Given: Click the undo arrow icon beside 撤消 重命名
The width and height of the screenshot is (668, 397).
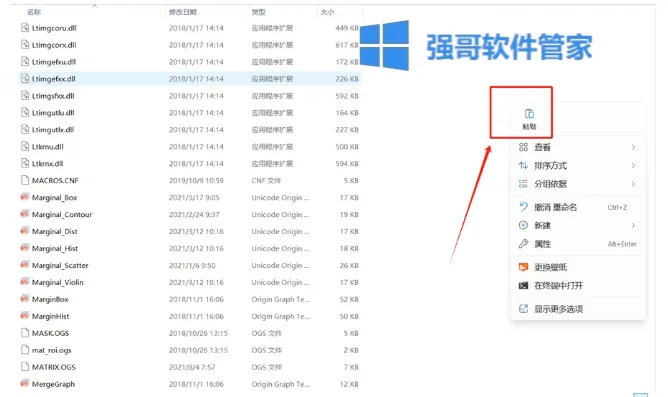Looking at the screenshot, I should (523, 207).
